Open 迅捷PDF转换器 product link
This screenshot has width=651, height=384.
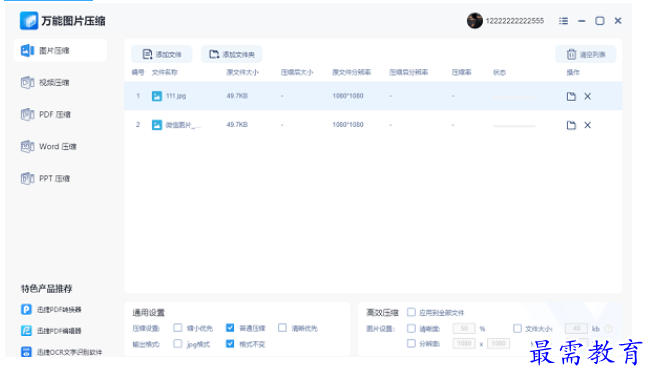pyautogui.click(x=59, y=310)
